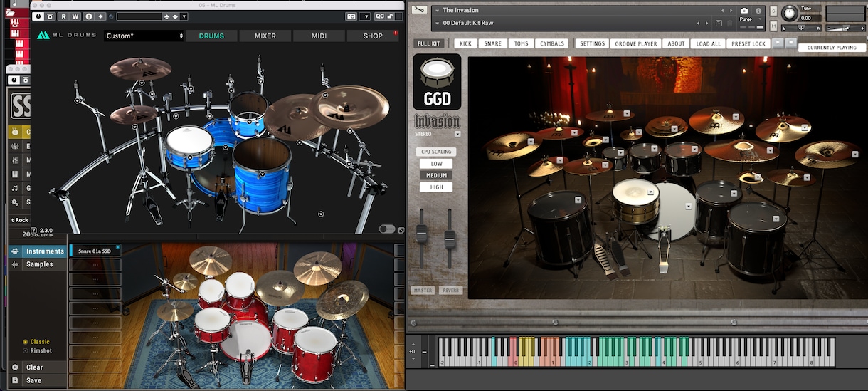Enable Read automation (R) in ML Drums
This screenshot has width=868, height=391.
coord(64,16)
